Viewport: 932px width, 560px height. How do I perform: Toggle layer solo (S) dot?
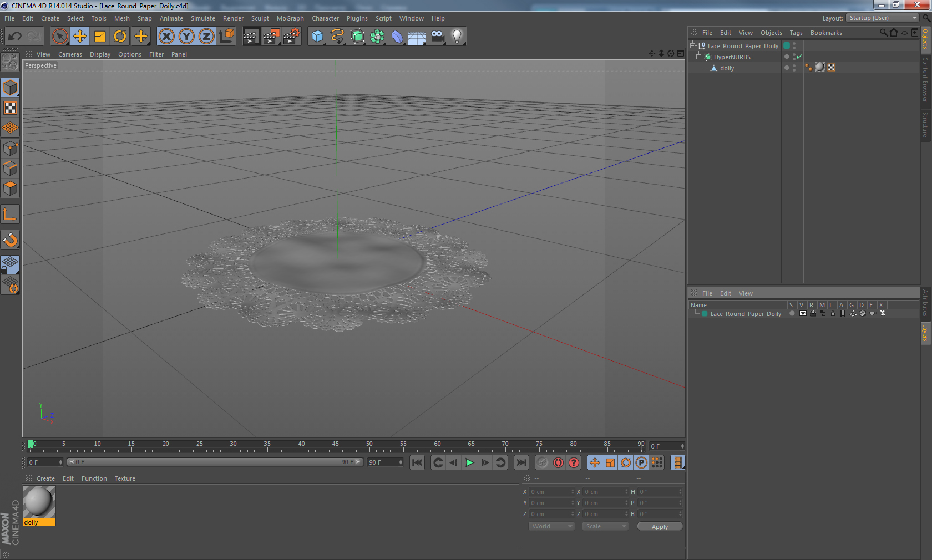(x=792, y=314)
